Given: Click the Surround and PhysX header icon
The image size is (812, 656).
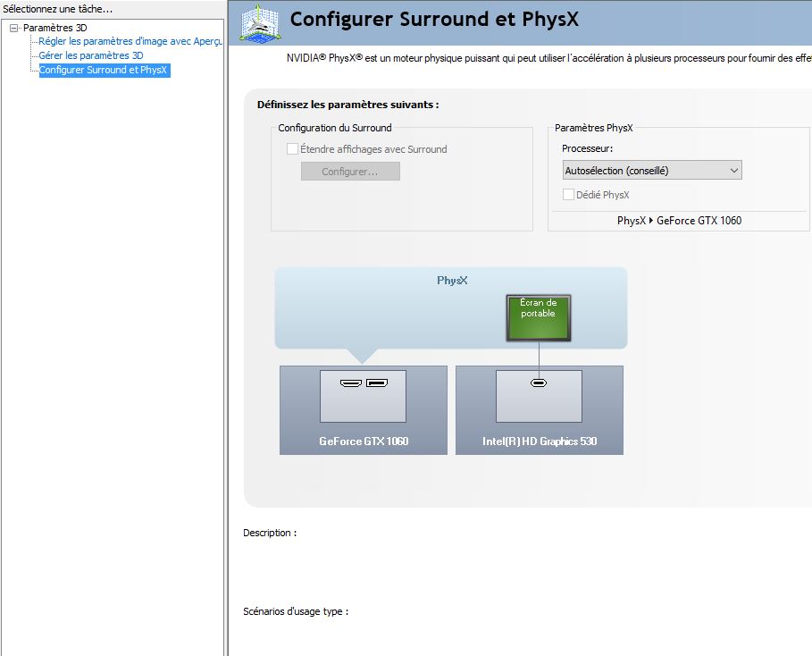Looking at the screenshot, I should point(260,22).
